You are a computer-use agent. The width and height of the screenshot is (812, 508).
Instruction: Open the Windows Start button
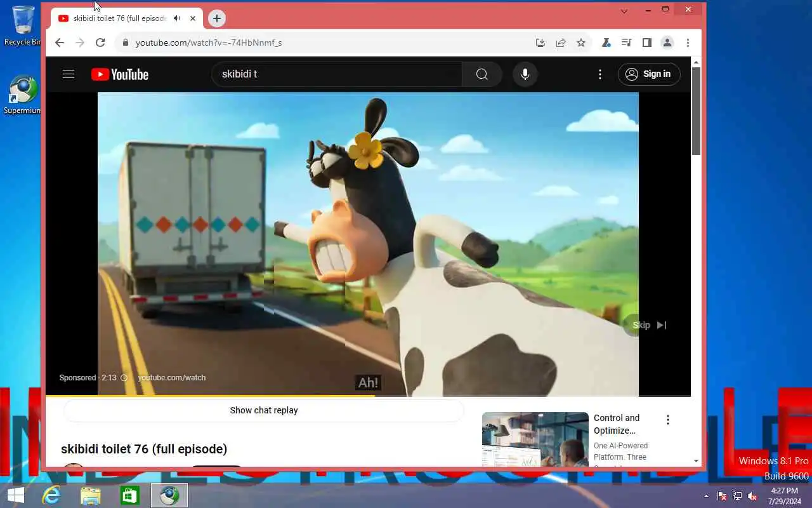click(15, 496)
